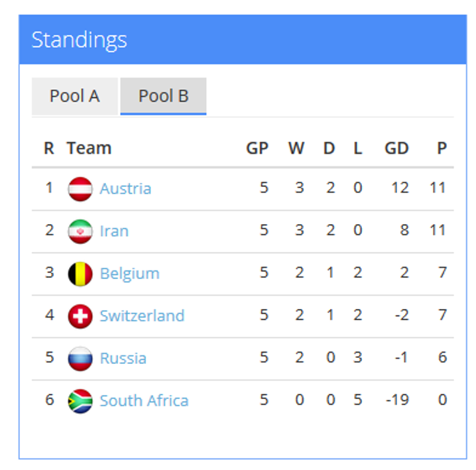Open the Belgium team link
The height and width of the screenshot is (470, 476).
click(x=130, y=274)
